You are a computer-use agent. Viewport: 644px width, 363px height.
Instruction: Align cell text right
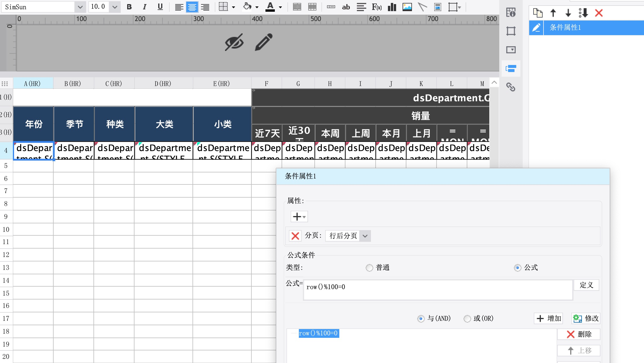click(205, 7)
